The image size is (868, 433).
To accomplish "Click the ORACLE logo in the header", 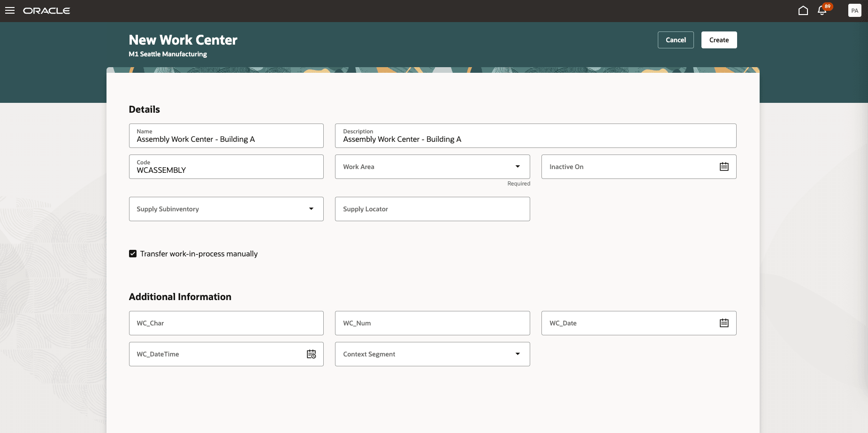I will tap(47, 10).
